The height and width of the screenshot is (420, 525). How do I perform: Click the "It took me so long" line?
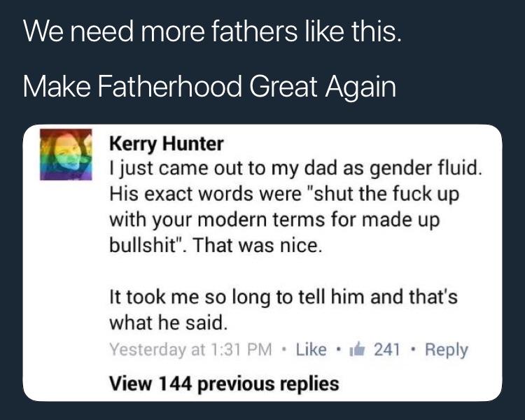pyautogui.click(x=283, y=297)
